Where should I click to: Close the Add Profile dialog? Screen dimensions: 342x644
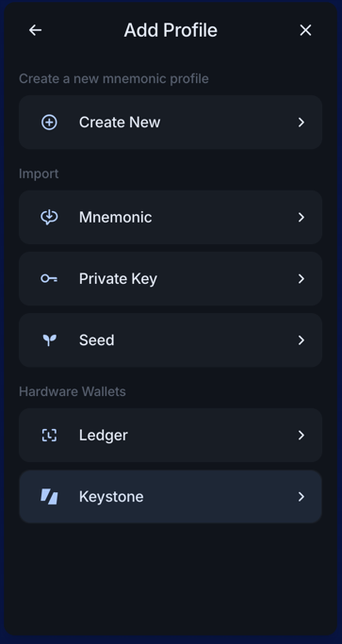pos(305,30)
